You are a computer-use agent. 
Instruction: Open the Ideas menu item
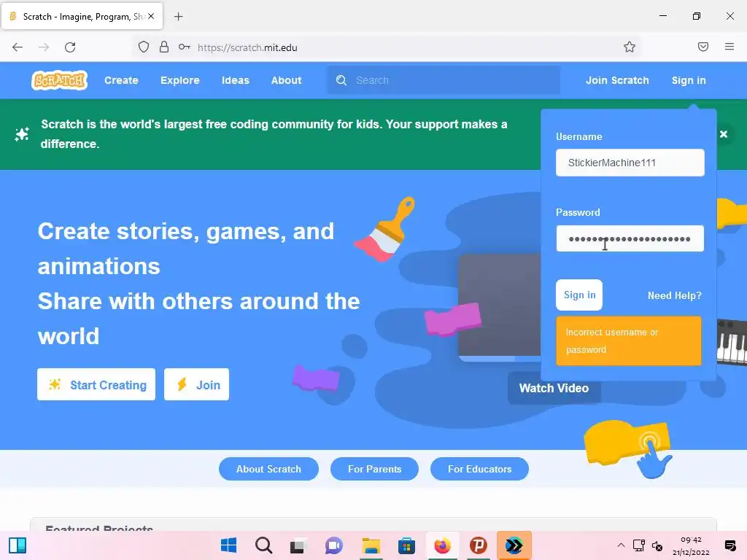tap(236, 80)
